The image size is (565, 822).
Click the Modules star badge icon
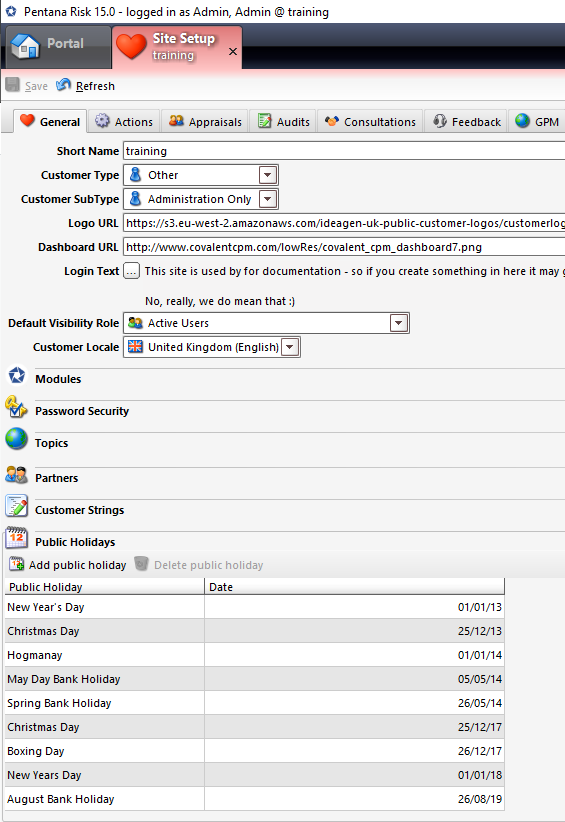pos(16,375)
